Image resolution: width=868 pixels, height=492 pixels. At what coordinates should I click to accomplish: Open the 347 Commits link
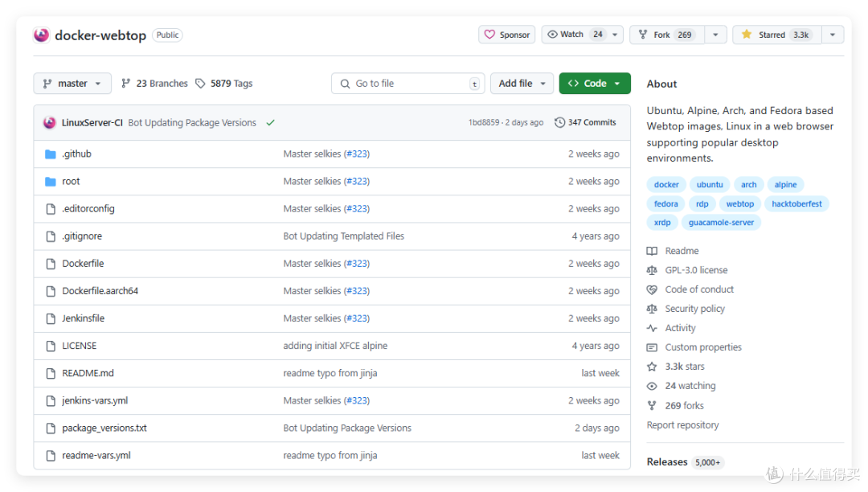586,122
